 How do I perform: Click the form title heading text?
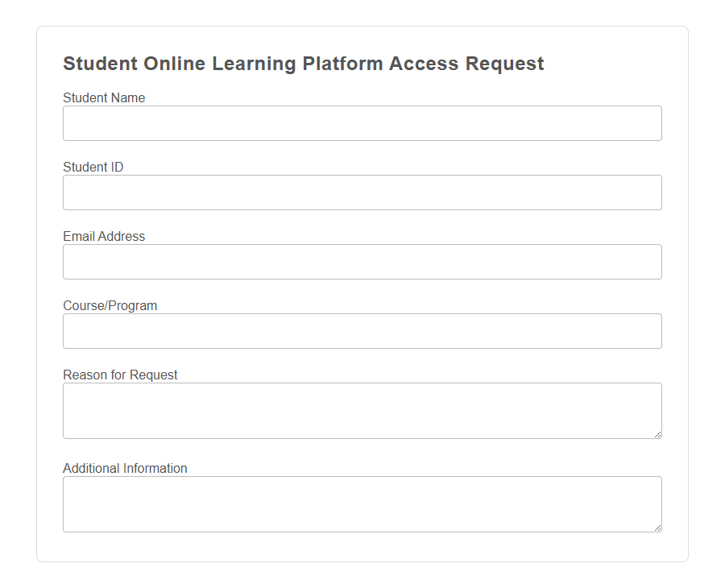pyautogui.click(x=304, y=63)
